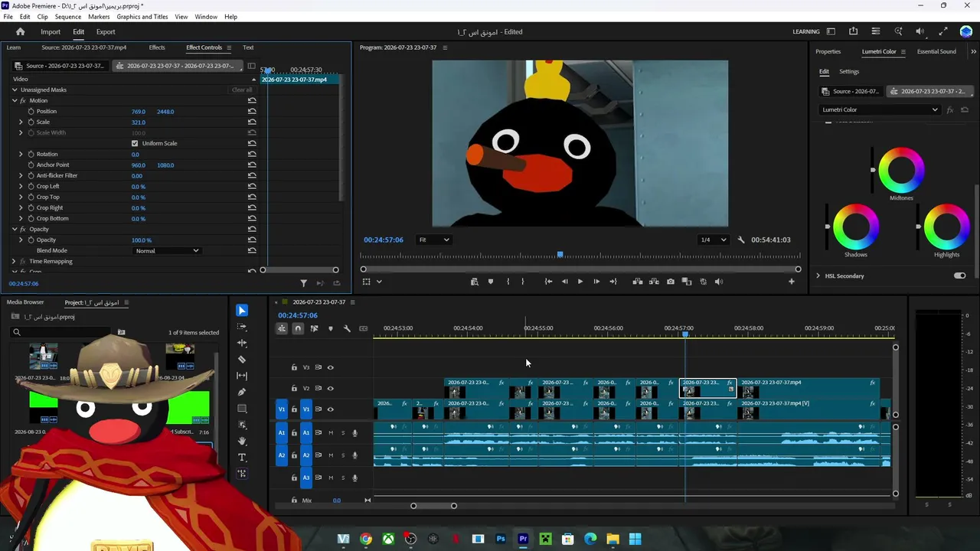
Task: Reset the Position parameter
Action: [x=252, y=112]
